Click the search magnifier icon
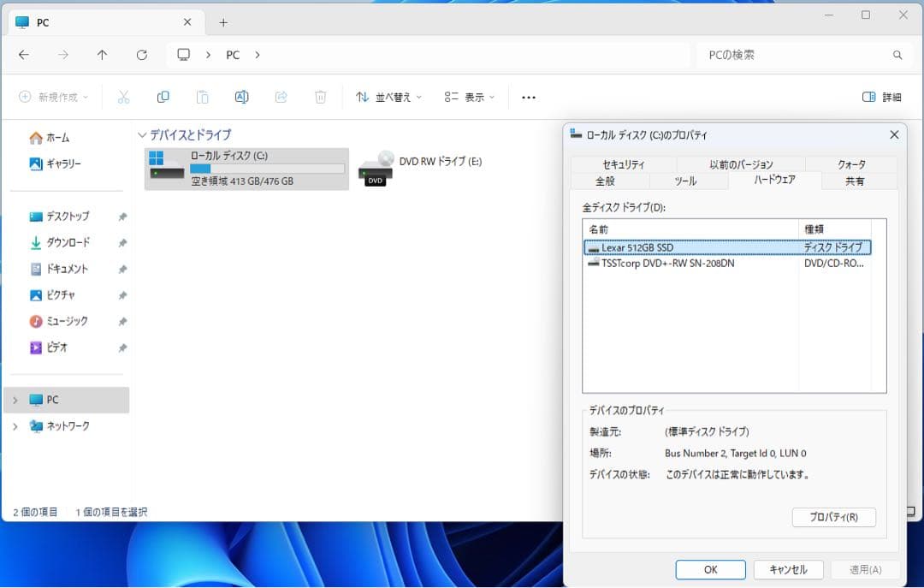924x588 pixels. 897,54
